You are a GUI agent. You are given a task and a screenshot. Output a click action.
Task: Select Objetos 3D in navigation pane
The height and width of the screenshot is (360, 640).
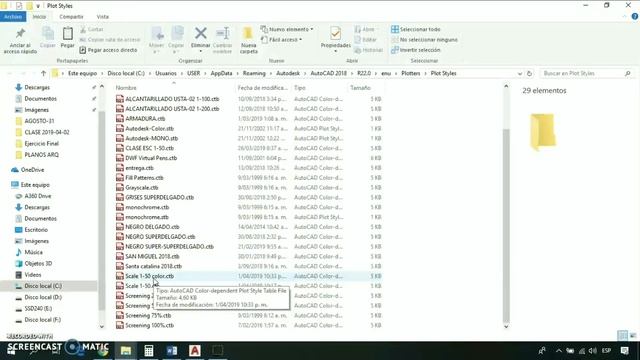(38, 263)
